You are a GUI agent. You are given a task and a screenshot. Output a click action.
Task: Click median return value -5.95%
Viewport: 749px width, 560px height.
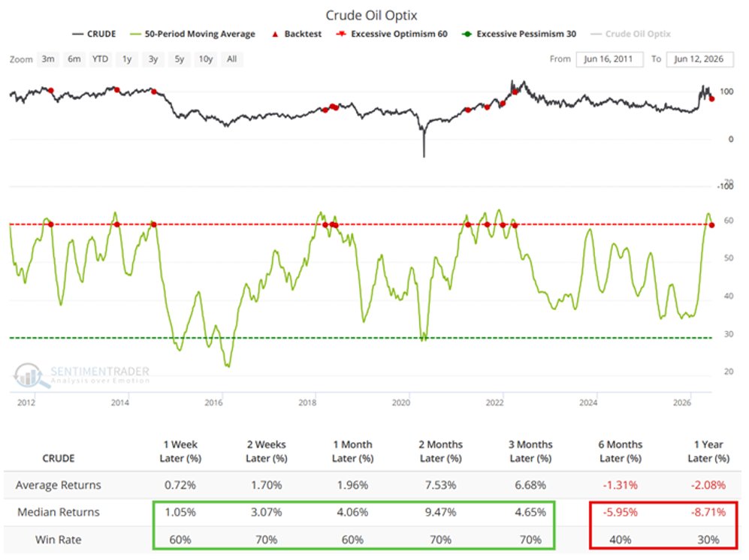coord(620,512)
